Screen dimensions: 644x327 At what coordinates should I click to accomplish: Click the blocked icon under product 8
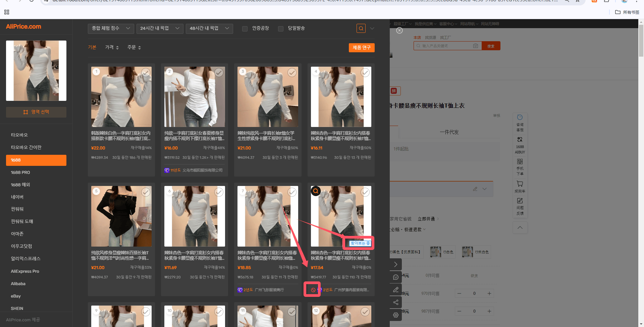pos(313,290)
